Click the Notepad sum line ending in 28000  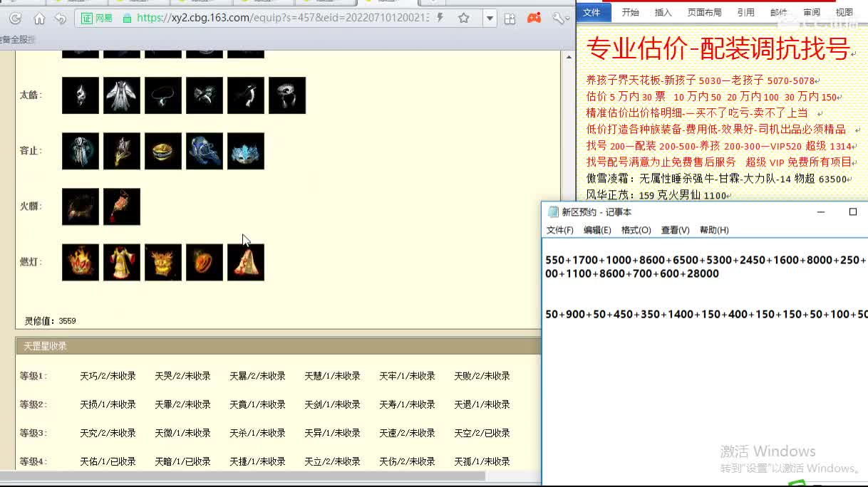(x=632, y=273)
